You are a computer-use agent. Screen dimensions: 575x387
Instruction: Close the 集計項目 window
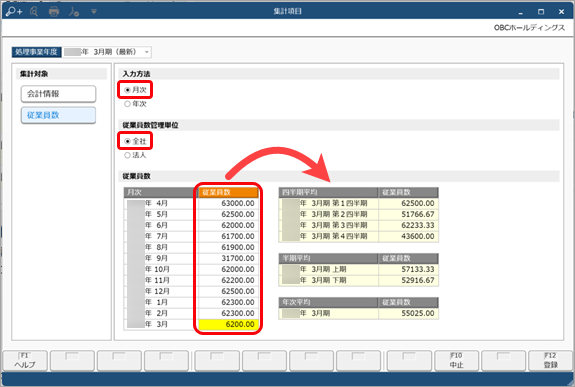click(561, 12)
